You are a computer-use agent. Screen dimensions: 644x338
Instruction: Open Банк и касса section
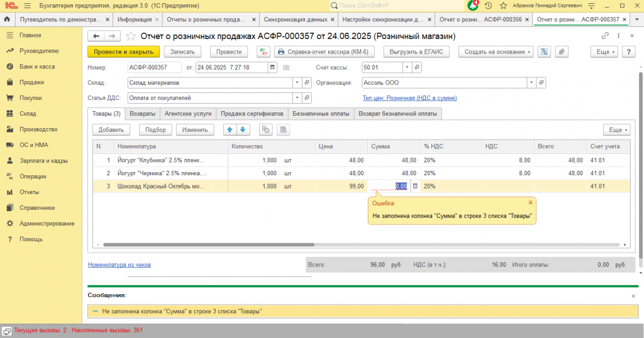tap(37, 67)
